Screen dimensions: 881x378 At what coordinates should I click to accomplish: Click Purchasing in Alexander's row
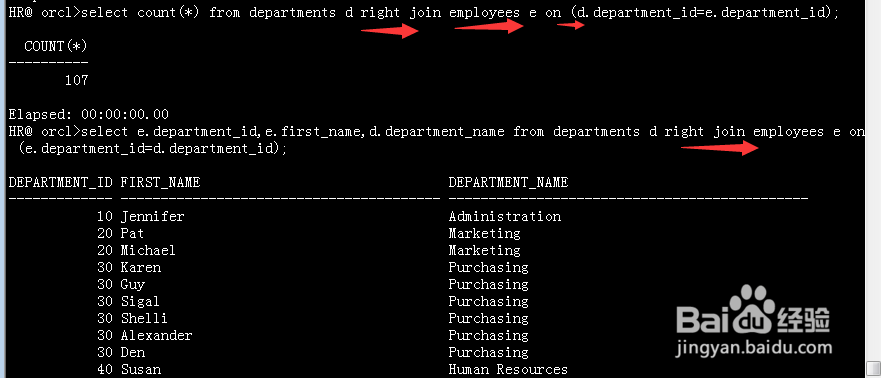coord(488,335)
